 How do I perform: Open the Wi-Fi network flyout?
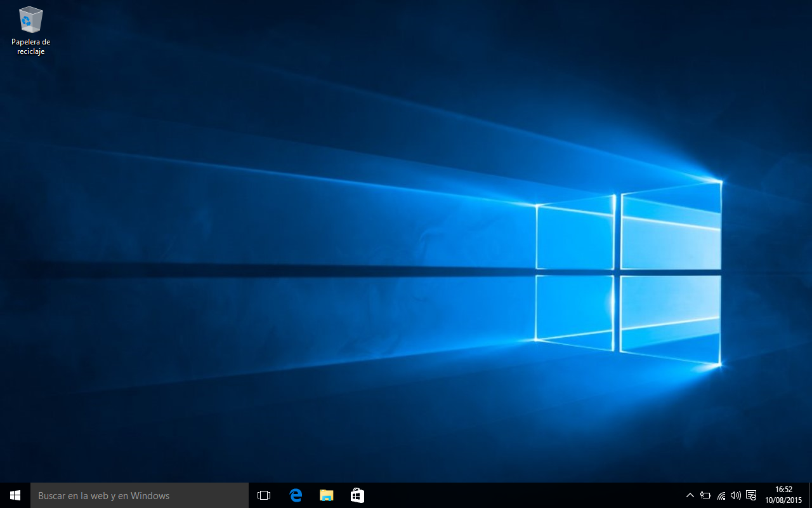721,495
